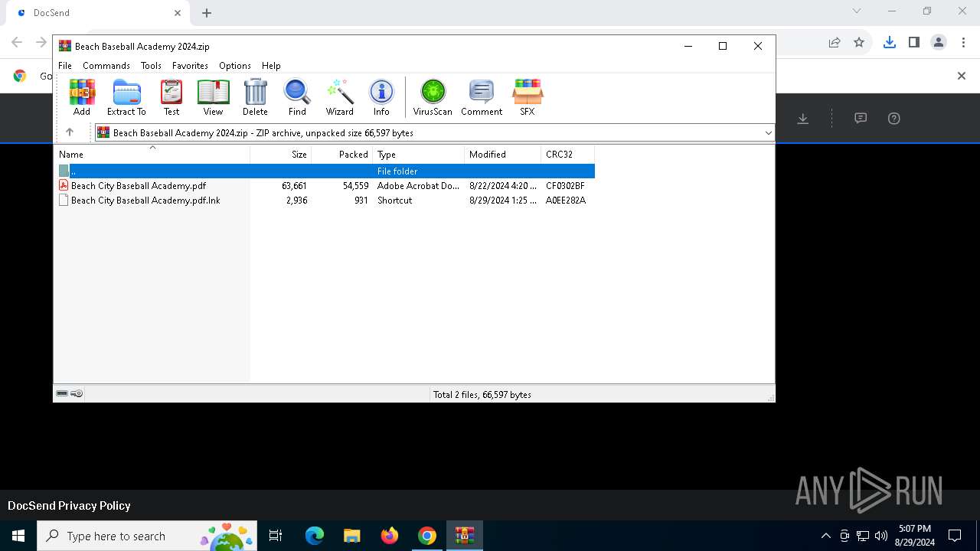
Task: Click the DocSend help question mark icon
Action: tap(893, 119)
